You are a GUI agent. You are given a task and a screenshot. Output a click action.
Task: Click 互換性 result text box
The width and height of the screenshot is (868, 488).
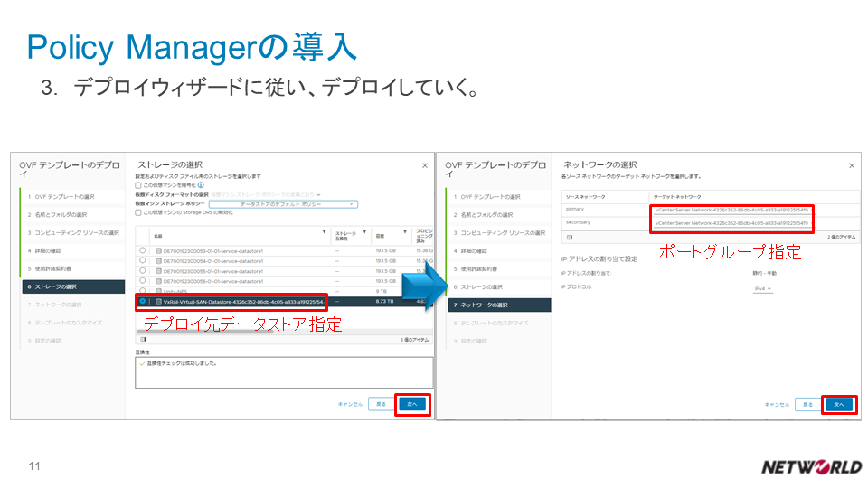click(x=283, y=372)
